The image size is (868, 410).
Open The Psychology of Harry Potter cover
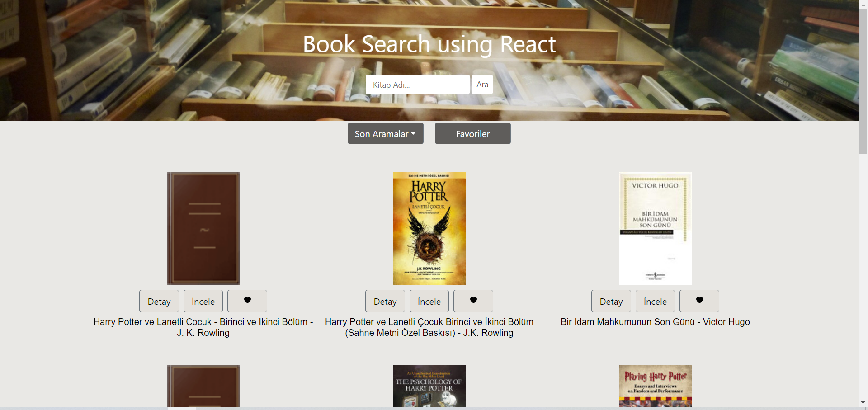[x=429, y=386]
